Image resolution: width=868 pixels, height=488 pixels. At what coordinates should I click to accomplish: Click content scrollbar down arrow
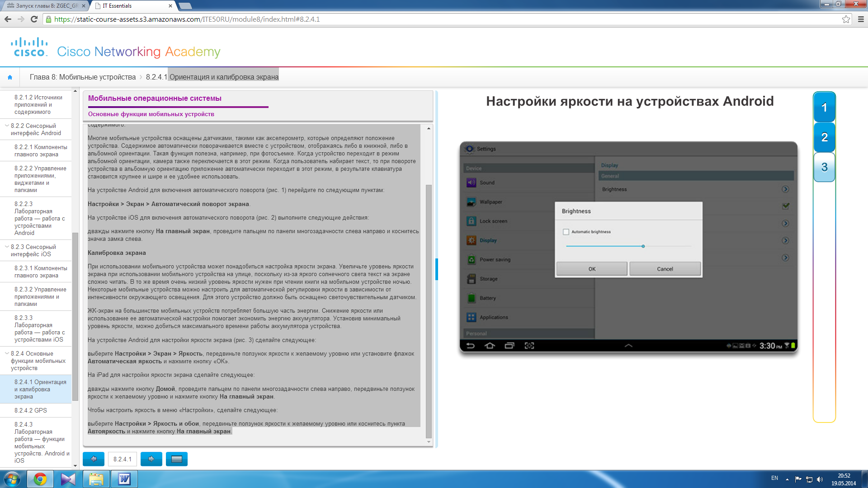click(x=429, y=442)
